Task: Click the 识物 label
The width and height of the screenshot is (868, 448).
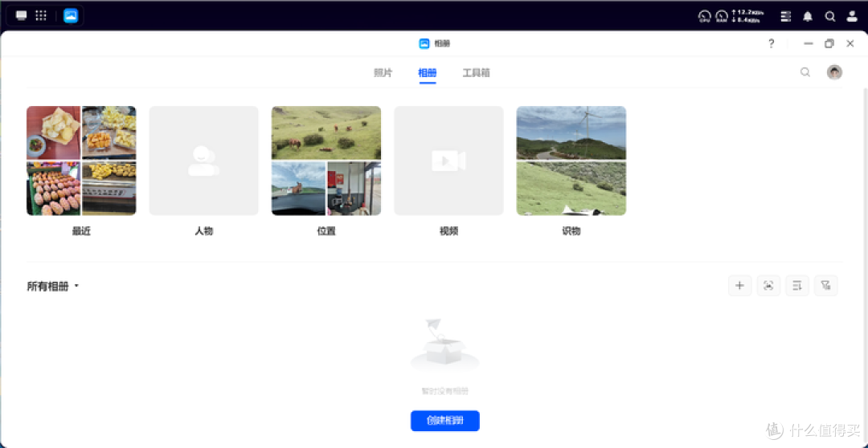Action: point(571,231)
